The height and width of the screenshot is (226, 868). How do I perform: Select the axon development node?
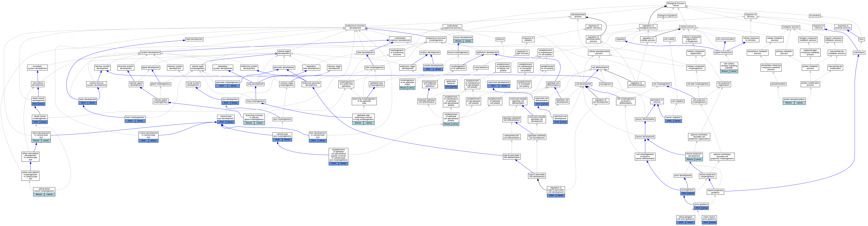coord(683,176)
